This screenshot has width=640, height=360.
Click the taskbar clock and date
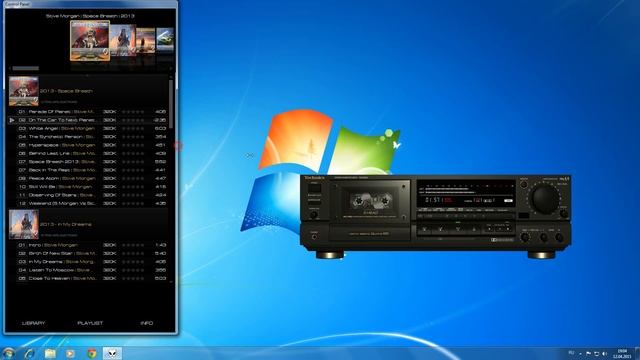click(622, 353)
